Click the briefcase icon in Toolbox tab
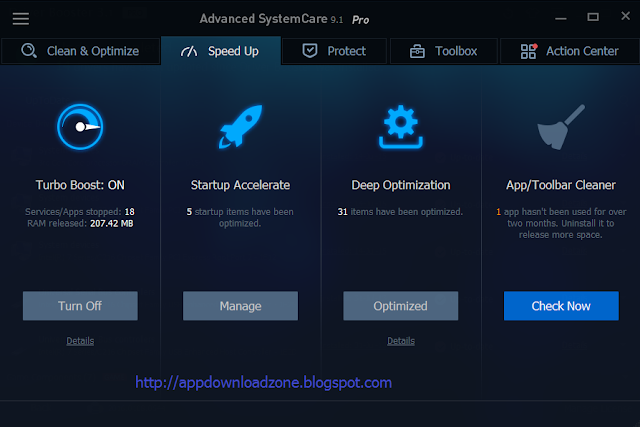 (x=417, y=51)
